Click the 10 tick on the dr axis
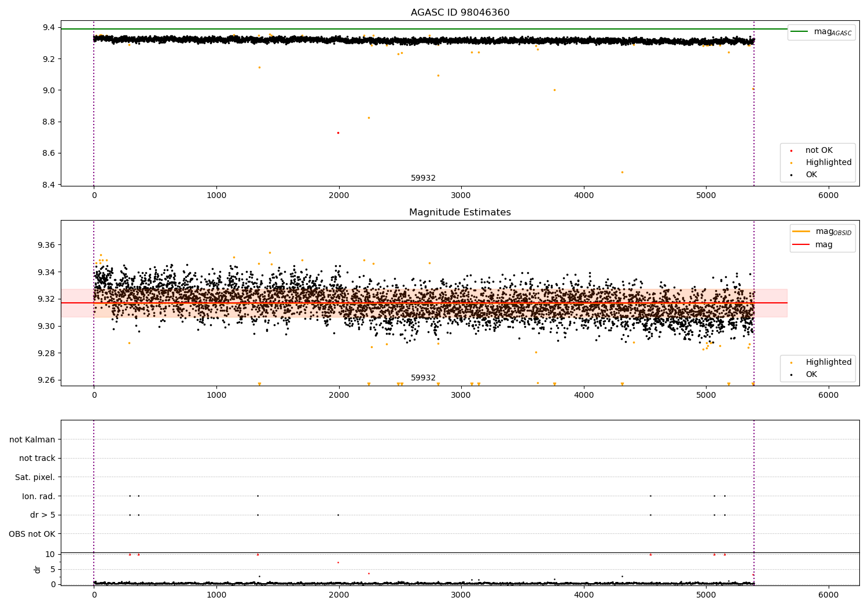868x608 pixels. [x=50, y=555]
